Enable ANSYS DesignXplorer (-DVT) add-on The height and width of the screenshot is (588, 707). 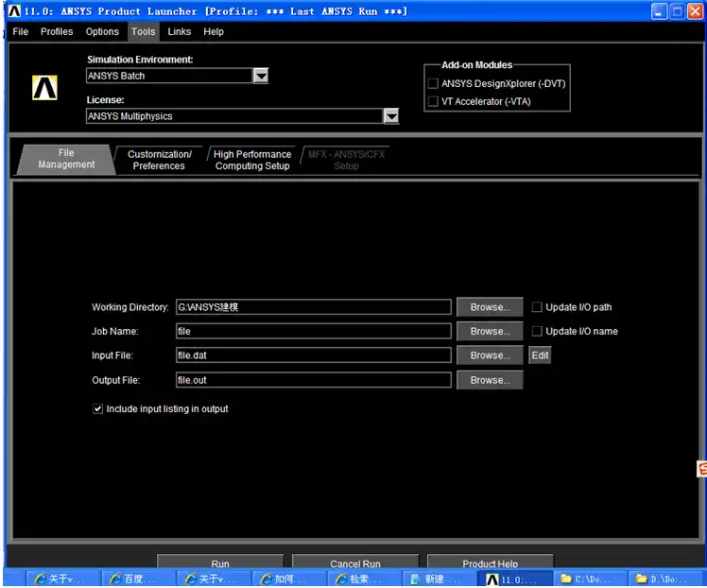pyautogui.click(x=433, y=83)
